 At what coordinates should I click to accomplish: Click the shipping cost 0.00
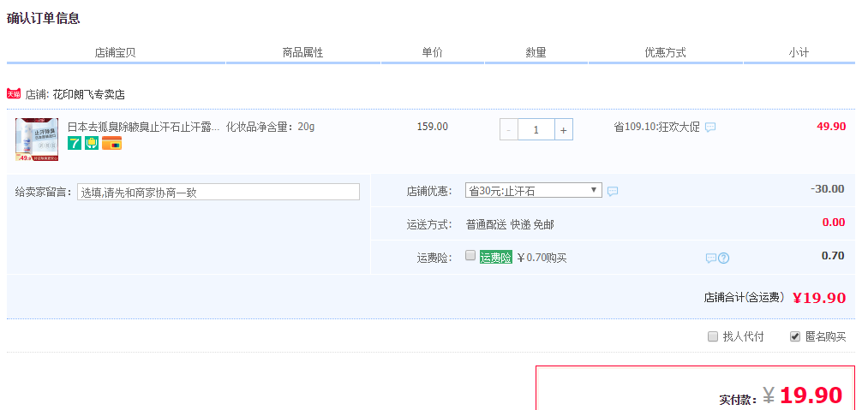(834, 223)
